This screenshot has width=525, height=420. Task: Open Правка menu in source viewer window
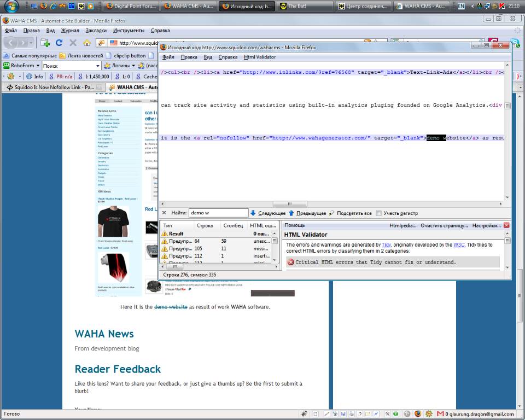pyautogui.click(x=189, y=57)
